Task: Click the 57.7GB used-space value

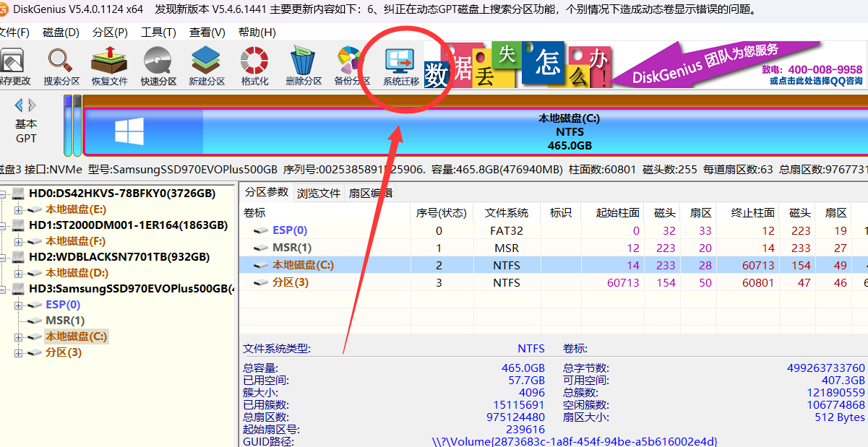Action: pyautogui.click(x=527, y=381)
